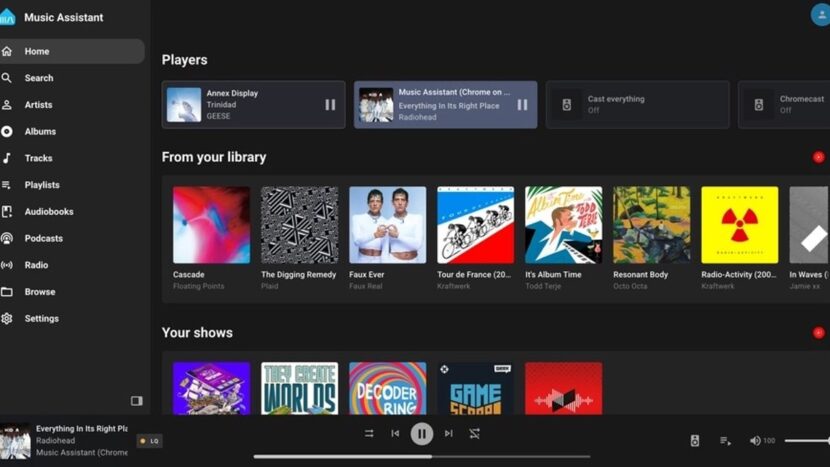Go to Artists in the sidebar
The width and height of the screenshot is (830, 467).
click(x=39, y=105)
